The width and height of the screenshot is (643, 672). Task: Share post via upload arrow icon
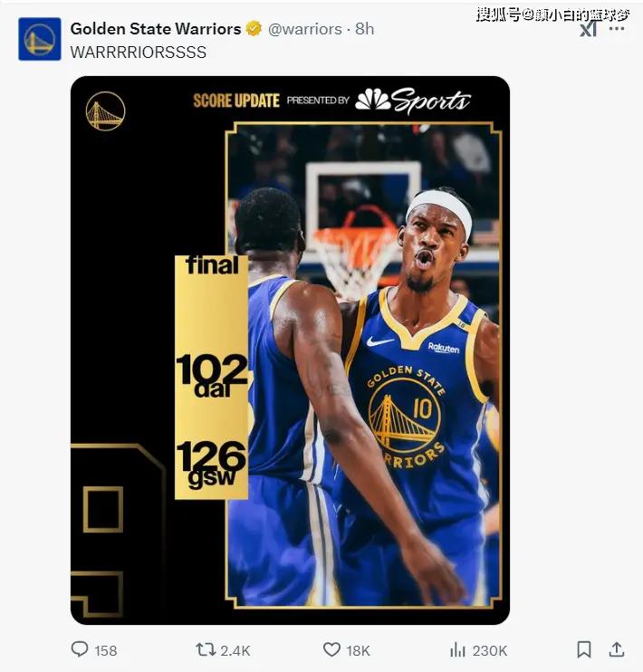[x=617, y=649]
